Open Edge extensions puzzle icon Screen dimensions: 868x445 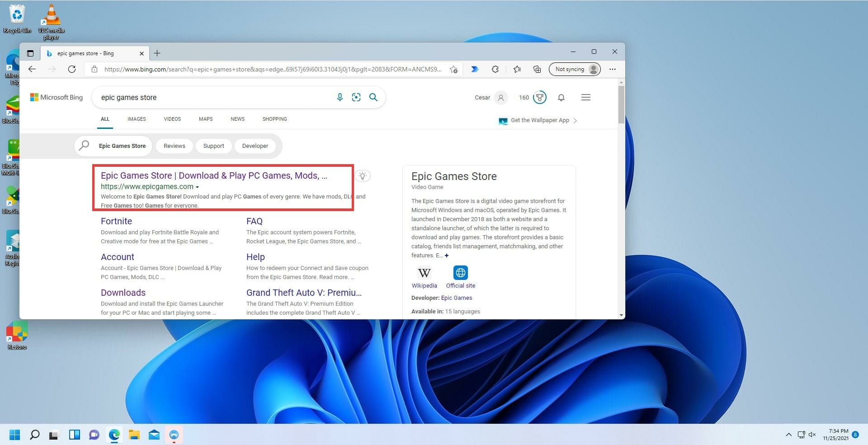click(x=495, y=69)
